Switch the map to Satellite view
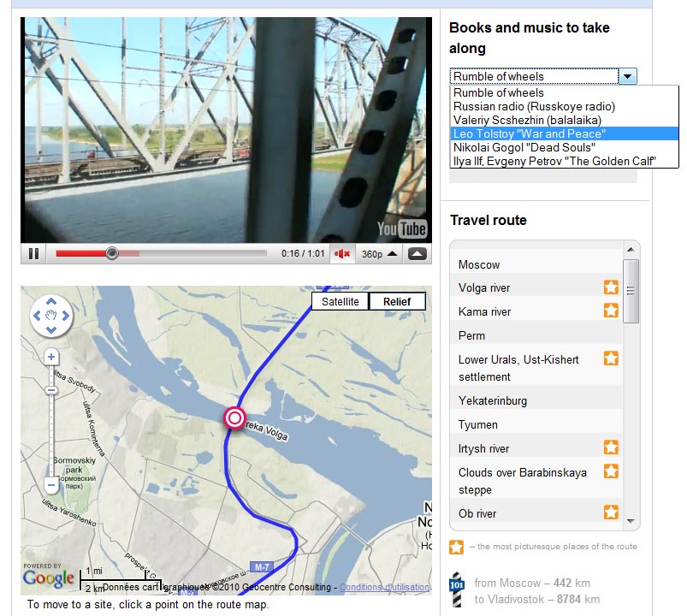 pyautogui.click(x=340, y=301)
